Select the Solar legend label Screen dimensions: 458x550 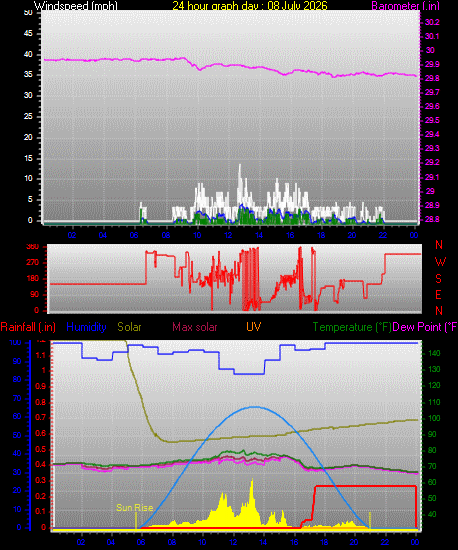click(x=129, y=327)
